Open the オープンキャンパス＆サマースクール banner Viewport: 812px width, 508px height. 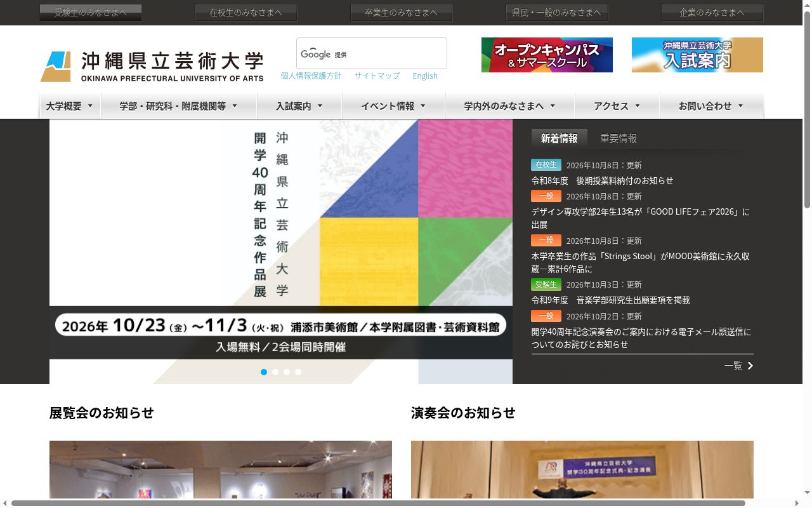point(547,55)
